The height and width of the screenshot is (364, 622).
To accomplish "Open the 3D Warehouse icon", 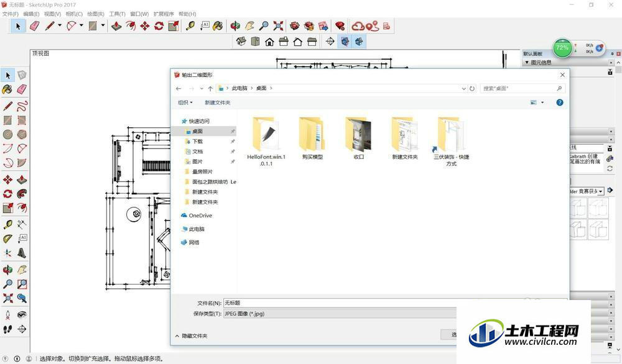I will click(x=294, y=26).
